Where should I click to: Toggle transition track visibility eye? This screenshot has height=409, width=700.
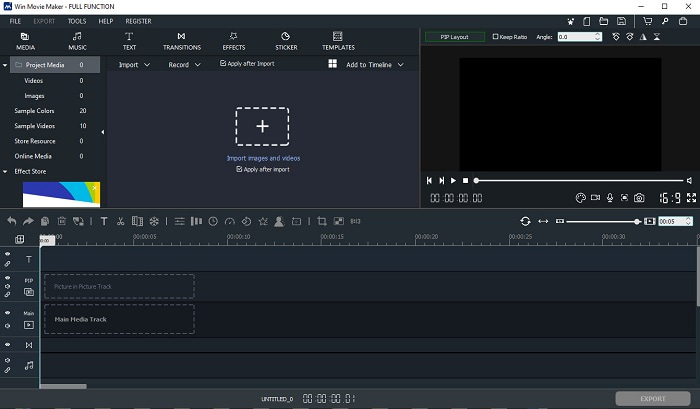click(x=8, y=345)
